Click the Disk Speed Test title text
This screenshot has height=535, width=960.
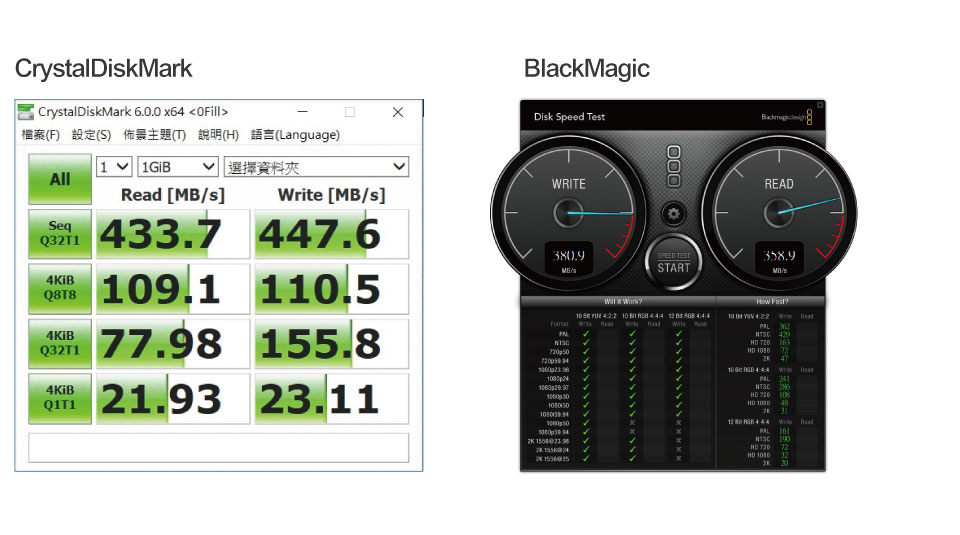[569, 116]
